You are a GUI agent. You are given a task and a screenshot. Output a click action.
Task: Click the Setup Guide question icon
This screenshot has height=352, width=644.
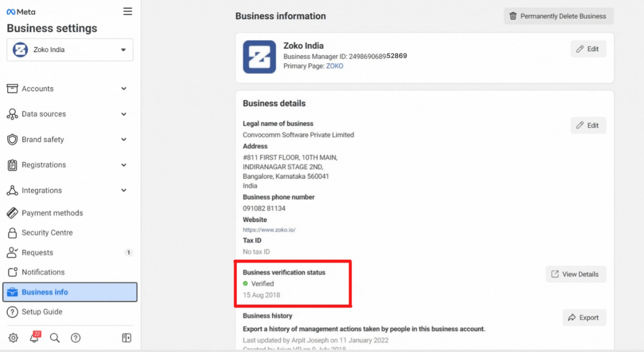click(12, 312)
